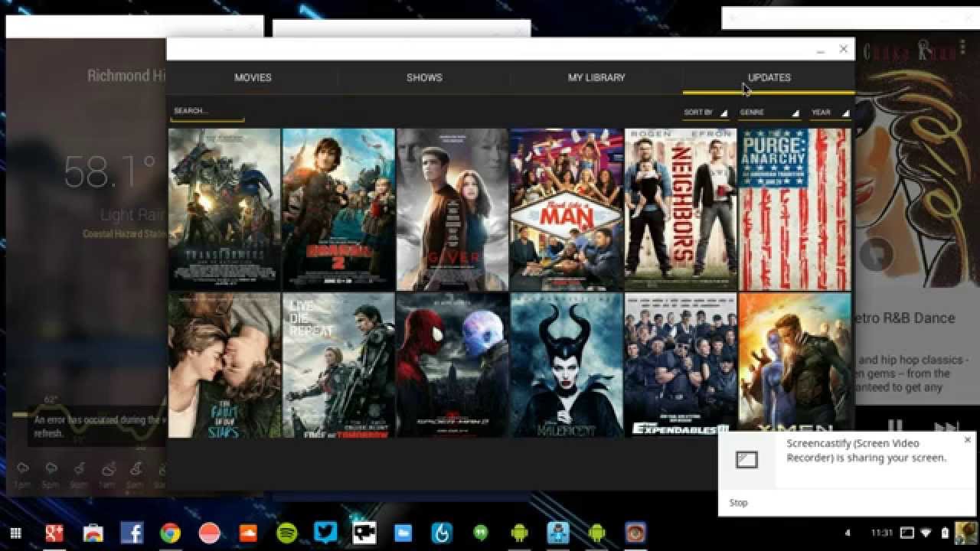Expand the Year dropdown
Viewport: 980px width, 551px height.
(830, 112)
